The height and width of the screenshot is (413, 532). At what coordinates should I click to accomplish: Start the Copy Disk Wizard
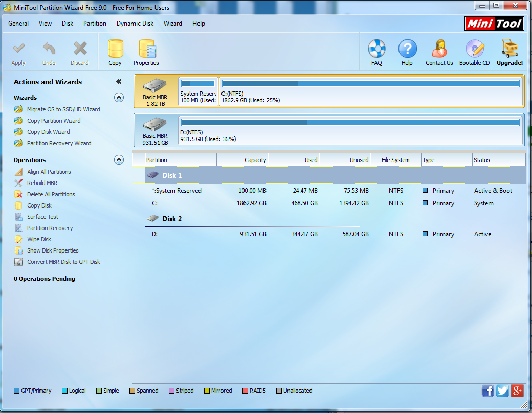tap(48, 132)
